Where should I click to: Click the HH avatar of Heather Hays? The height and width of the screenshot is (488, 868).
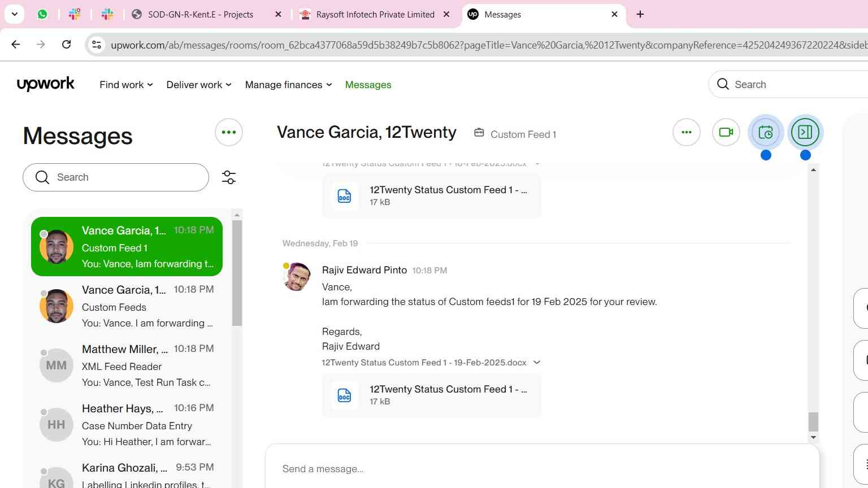[57, 425]
